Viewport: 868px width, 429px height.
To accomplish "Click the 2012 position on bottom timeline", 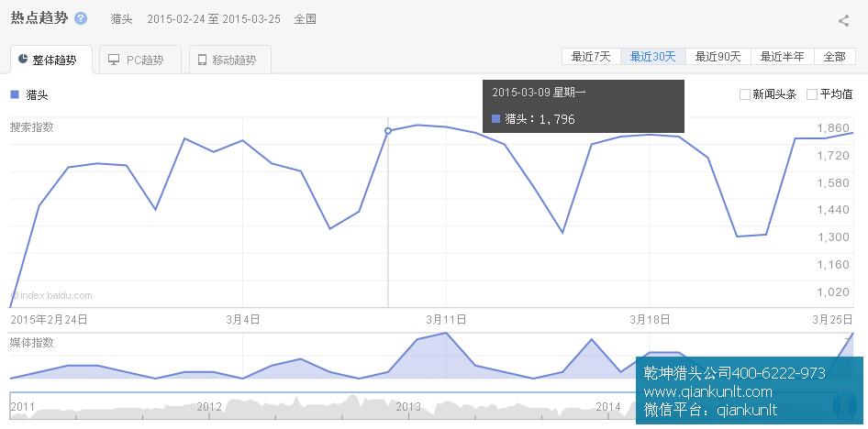I will (x=209, y=406).
